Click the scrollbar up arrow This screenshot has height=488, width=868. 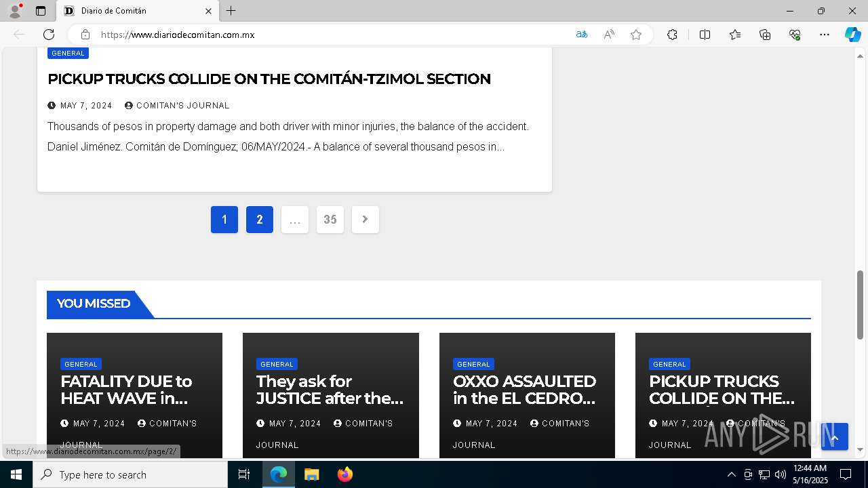861,55
